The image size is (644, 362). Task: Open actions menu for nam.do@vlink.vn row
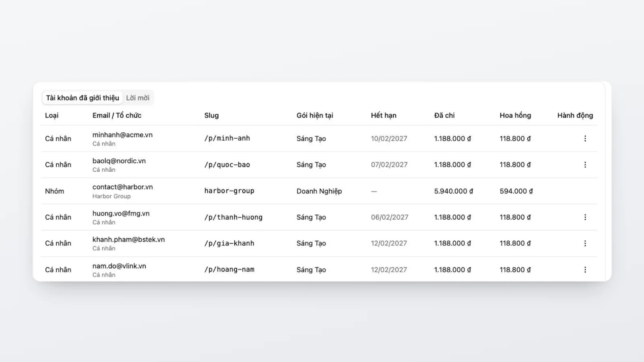tap(585, 270)
